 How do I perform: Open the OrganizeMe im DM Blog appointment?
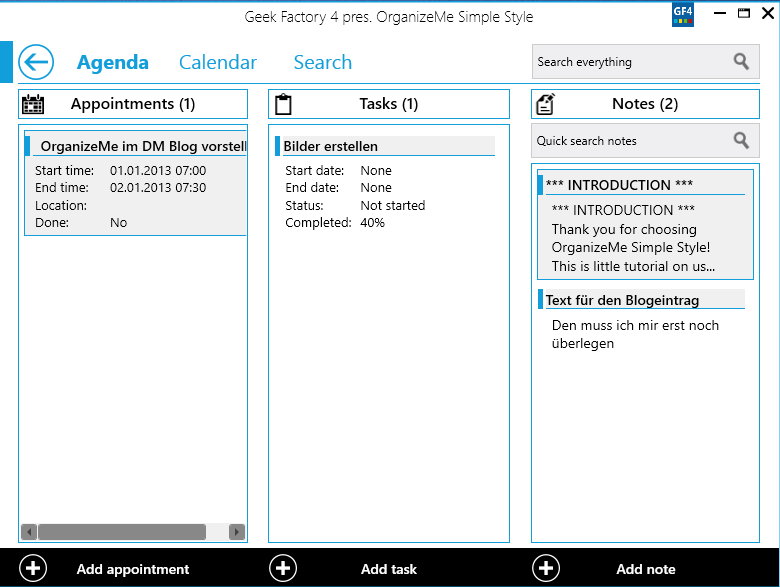(135, 184)
